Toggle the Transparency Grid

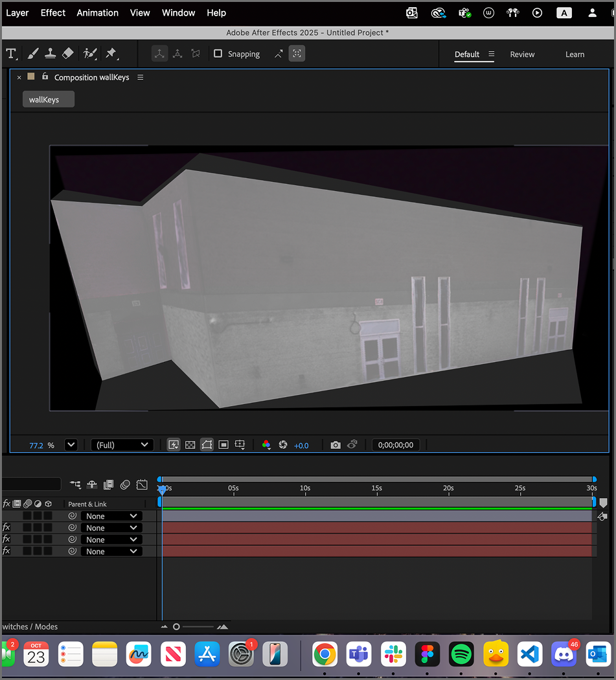tap(190, 445)
